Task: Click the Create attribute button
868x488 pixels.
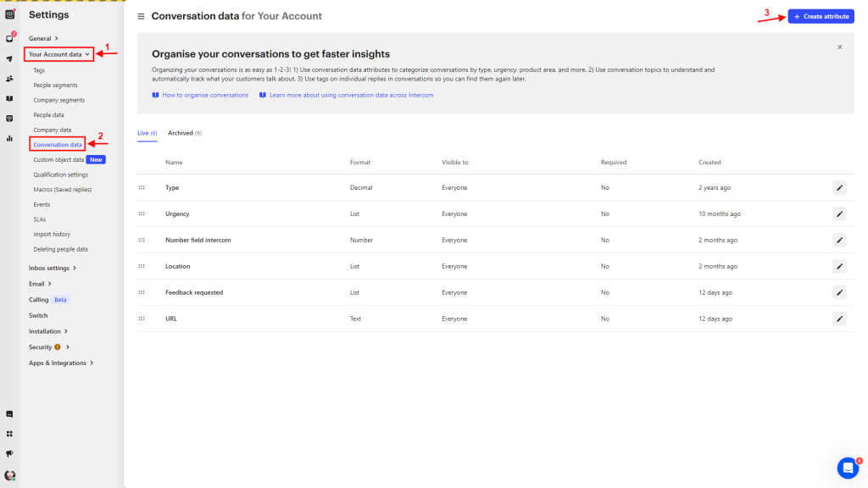Action: (x=820, y=15)
